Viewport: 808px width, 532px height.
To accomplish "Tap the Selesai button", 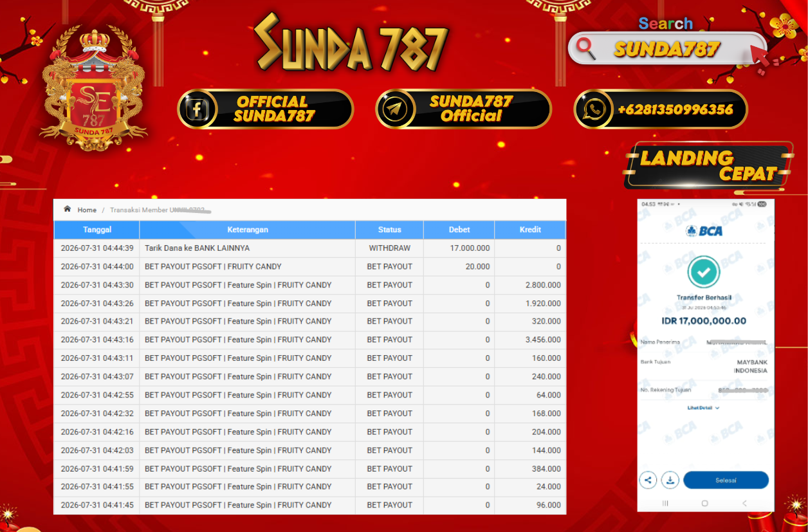I will pos(726,480).
